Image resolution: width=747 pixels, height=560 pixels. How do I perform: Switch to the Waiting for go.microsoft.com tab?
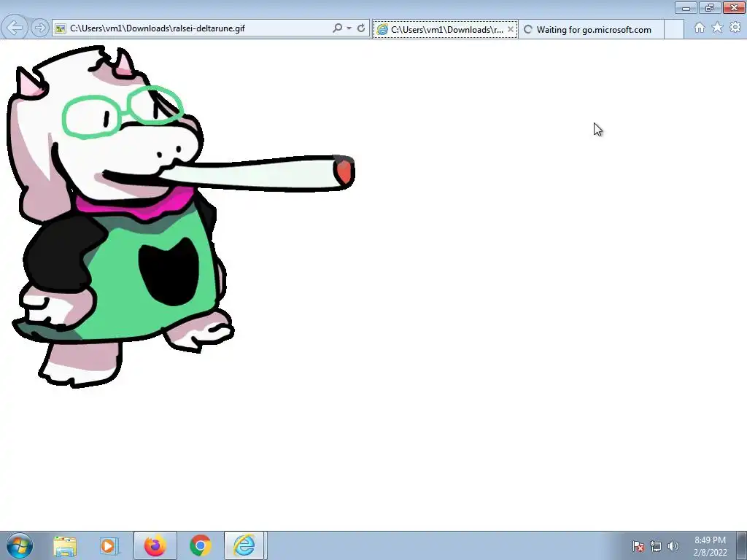[x=591, y=29]
